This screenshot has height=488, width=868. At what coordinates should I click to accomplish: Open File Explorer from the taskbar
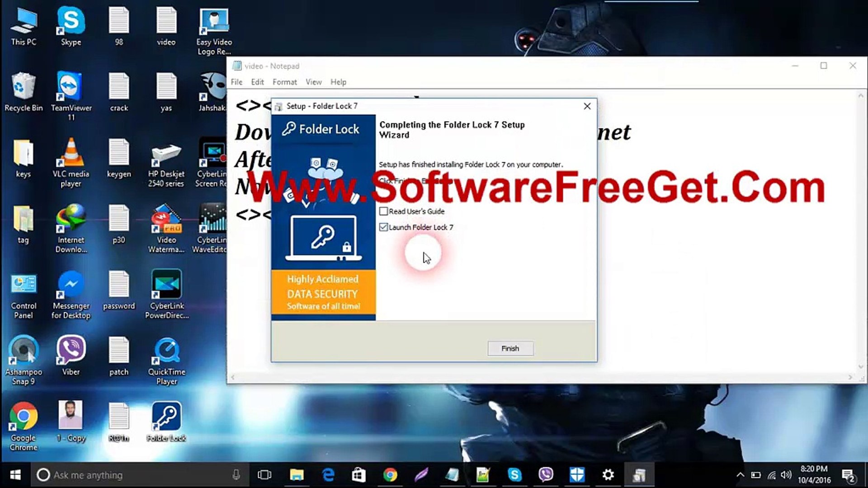(297, 475)
